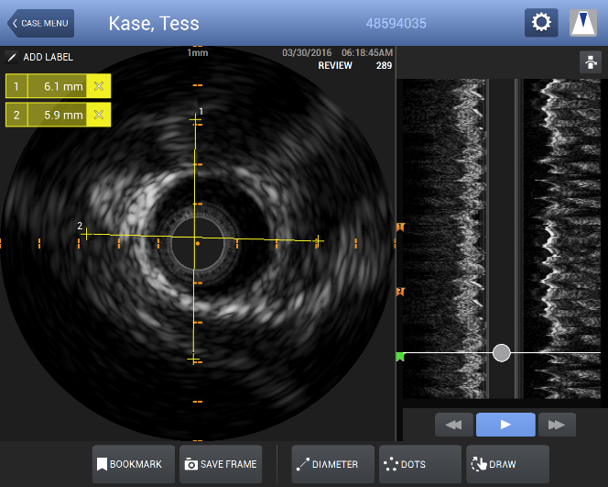Select the 5.9 mm measurement row
This screenshot has width=608, height=487.
(58, 115)
